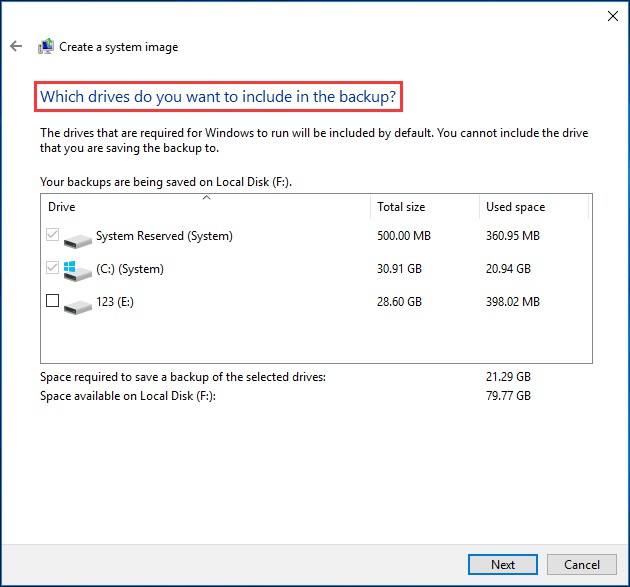Sort by the Used space column header
Viewport: 630px width, 587px height.
[534, 207]
